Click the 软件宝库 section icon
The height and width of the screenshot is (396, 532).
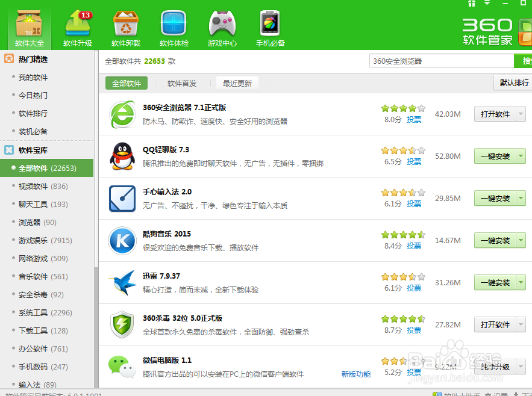coord(9,149)
